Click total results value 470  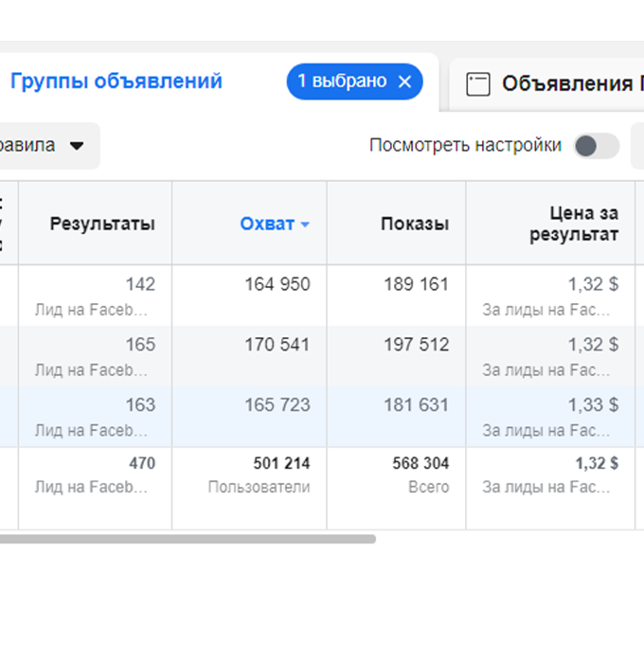pyautogui.click(x=142, y=463)
